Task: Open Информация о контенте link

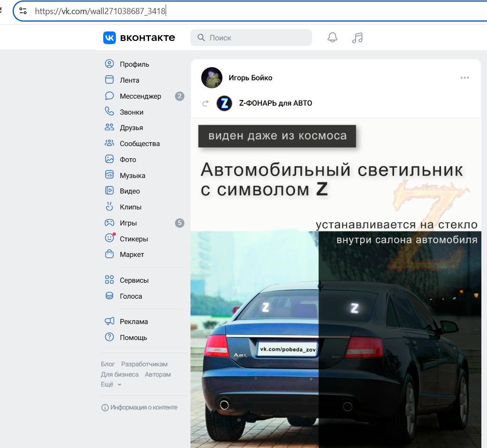Action: tap(139, 407)
